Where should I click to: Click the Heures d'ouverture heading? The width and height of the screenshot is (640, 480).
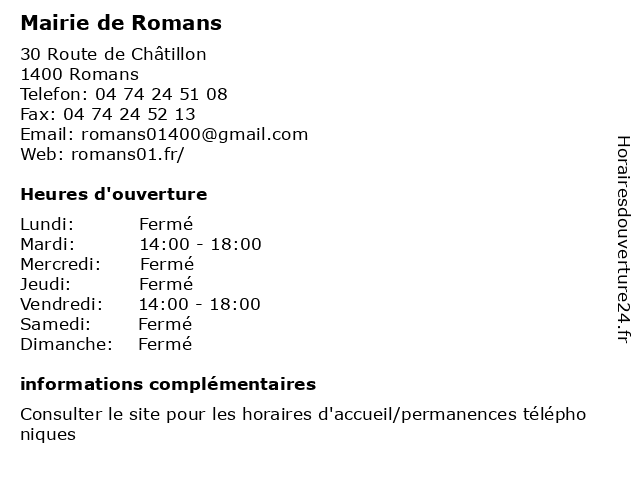(114, 194)
